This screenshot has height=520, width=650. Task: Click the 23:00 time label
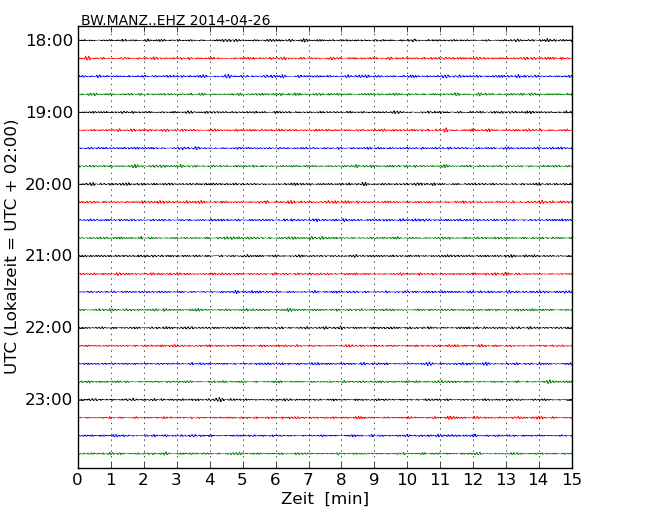49,400
